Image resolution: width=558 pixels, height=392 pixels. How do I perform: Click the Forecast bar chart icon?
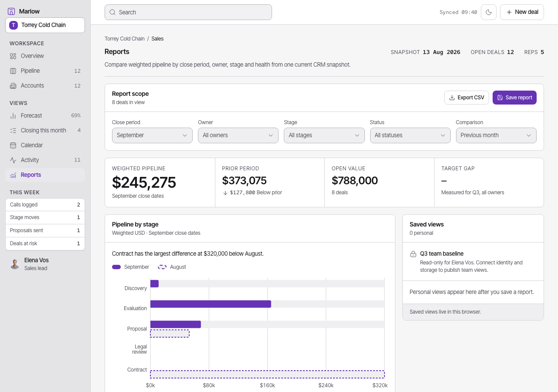13,115
